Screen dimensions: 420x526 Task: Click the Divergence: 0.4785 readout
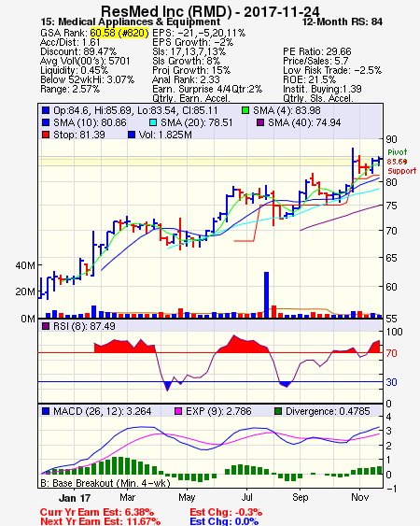click(328, 411)
